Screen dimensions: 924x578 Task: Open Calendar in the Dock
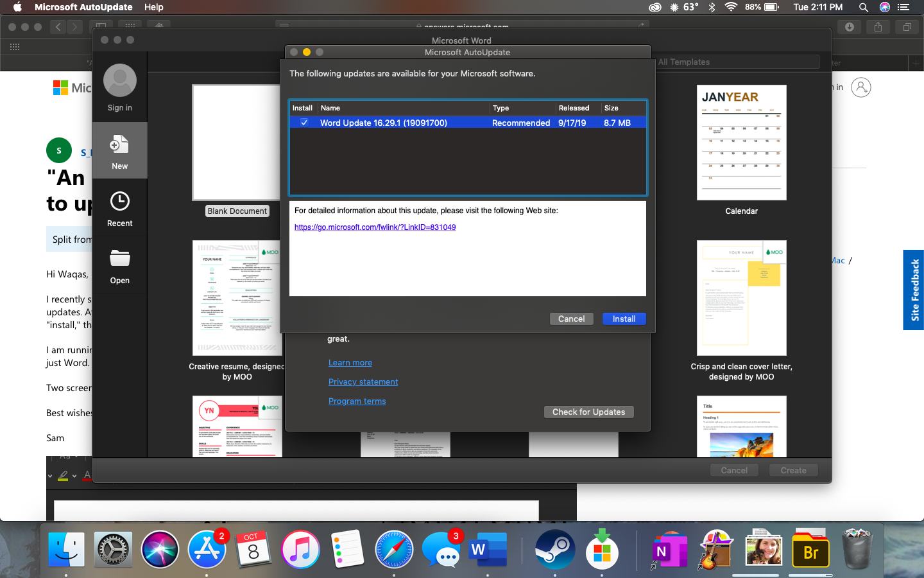point(253,550)
